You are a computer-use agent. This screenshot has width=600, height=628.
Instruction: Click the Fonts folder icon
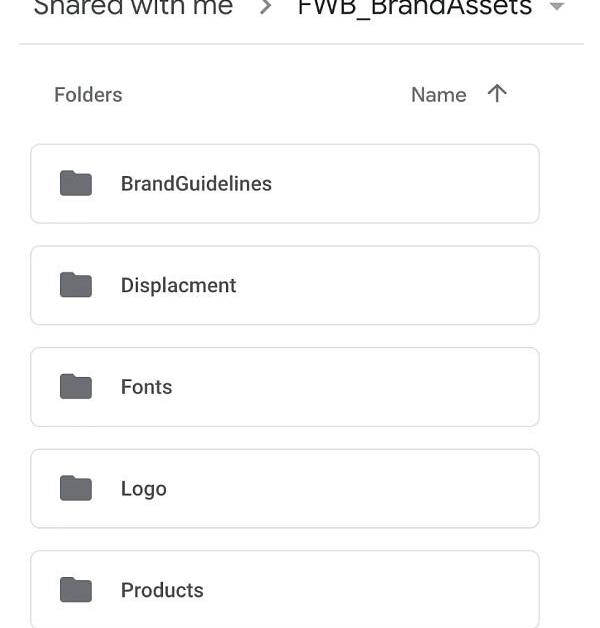coord(76,386)
